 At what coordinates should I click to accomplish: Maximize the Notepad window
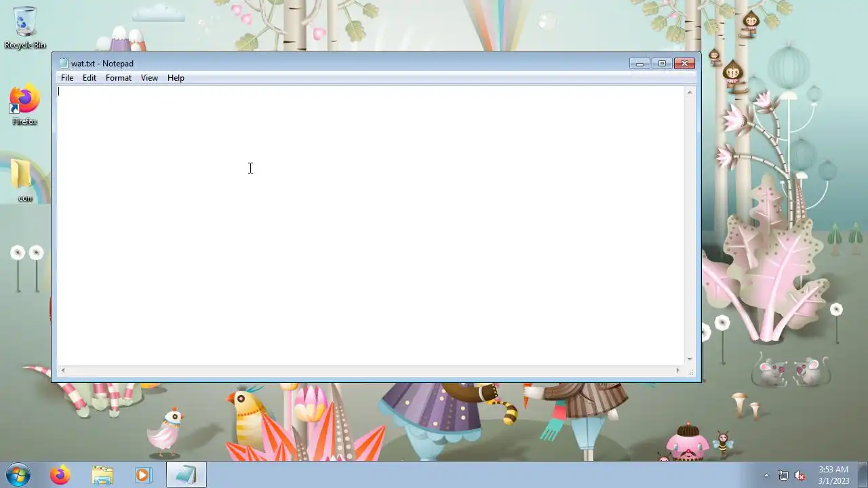662,64
